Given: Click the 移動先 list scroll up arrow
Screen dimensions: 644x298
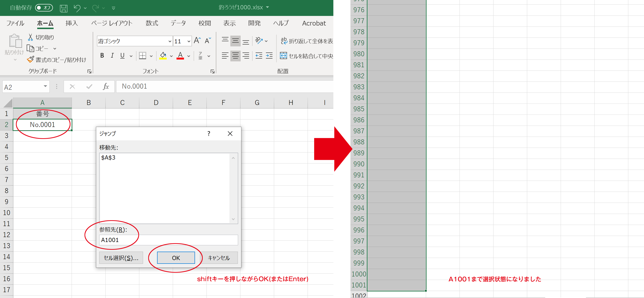Looking at the screenshot, I should pyautogui.click(x=233, y=158).
